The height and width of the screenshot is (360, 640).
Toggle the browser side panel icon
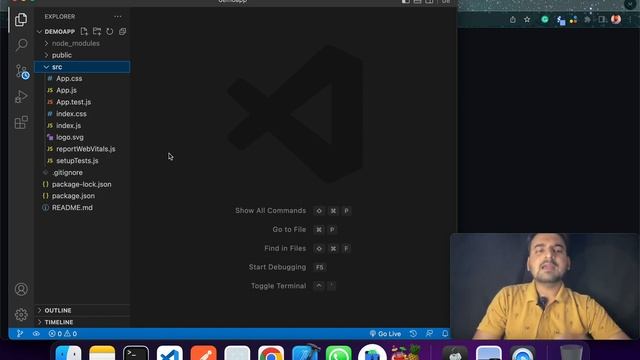[602, 20]
